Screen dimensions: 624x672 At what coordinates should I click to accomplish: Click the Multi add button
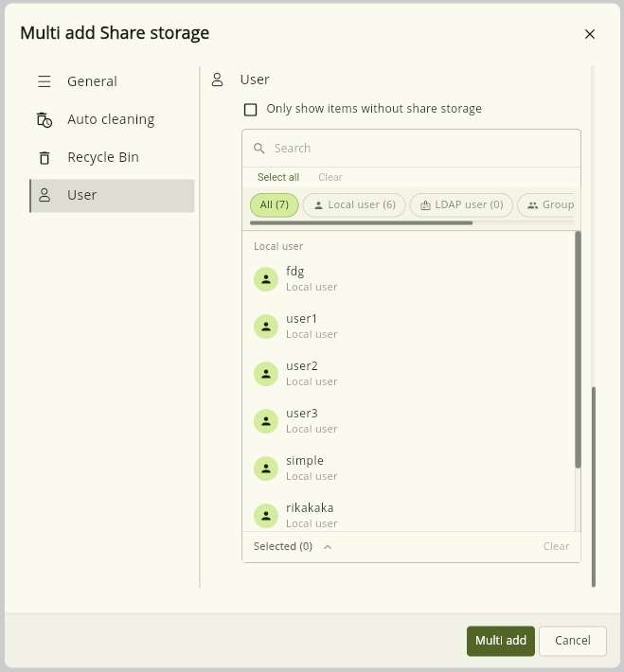point(501,641)
